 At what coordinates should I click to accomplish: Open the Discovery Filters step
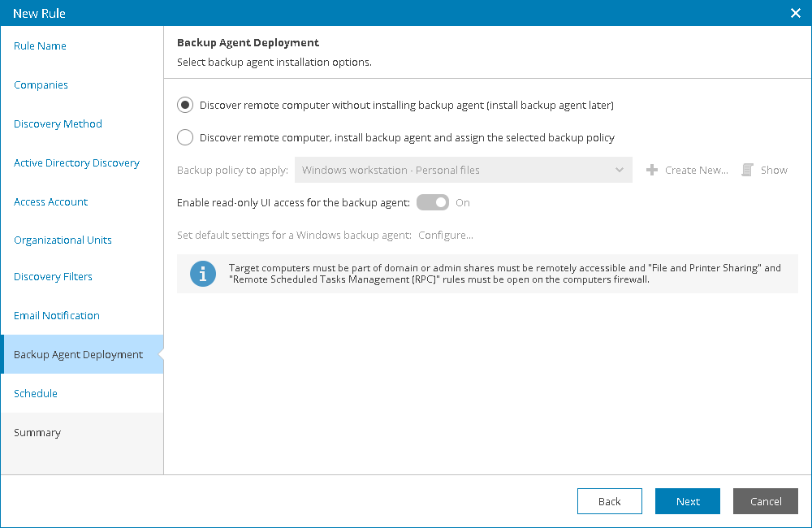[x=53, y=276]
